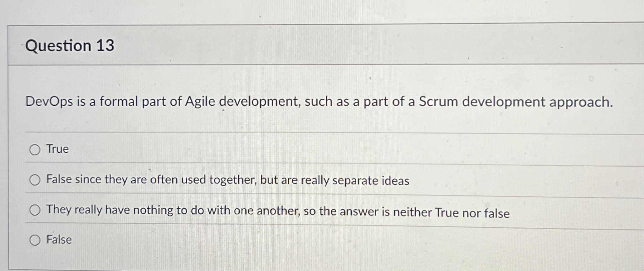644x271 pixels.
Task: Choose the 'False since they are often used together' option
Action: pos(35,179)
